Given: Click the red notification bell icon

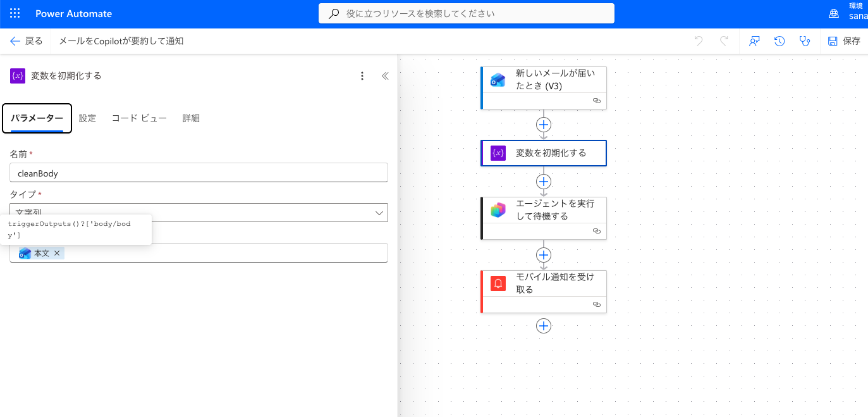Looking at the screenshot, I should pyautogui.click(x=498, y=283).
